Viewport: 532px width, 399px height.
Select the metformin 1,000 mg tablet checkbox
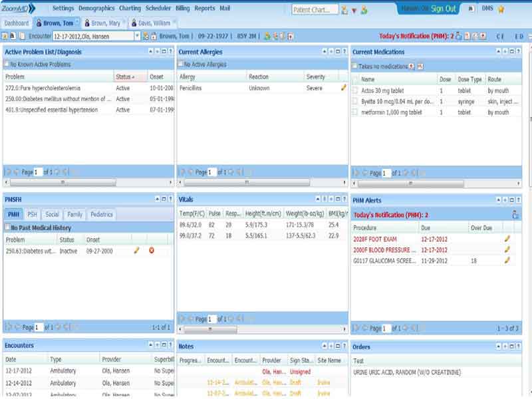pos(355,112)
